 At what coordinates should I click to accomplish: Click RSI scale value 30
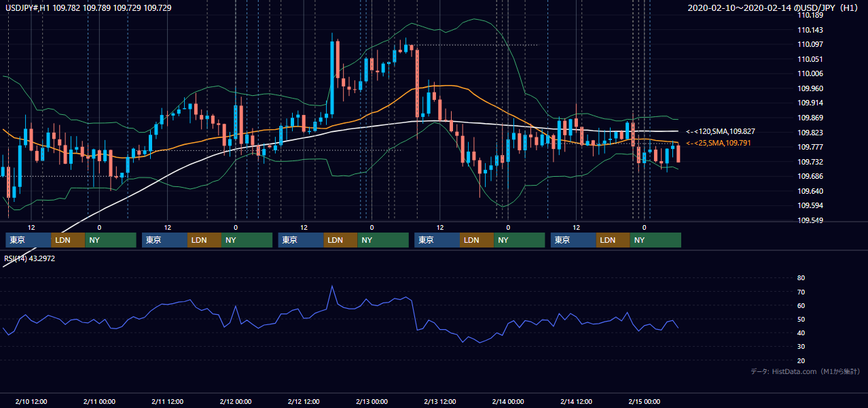point(801,347)
